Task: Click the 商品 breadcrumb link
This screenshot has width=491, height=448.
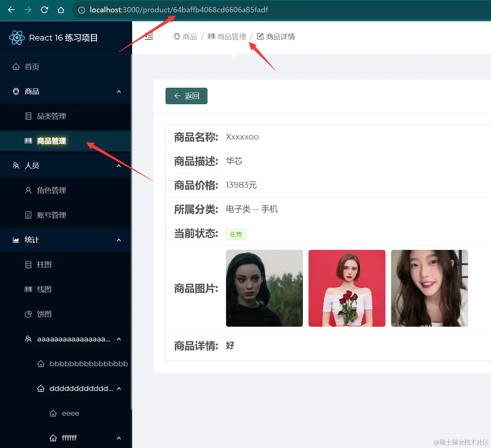Action: pos(190,37)
